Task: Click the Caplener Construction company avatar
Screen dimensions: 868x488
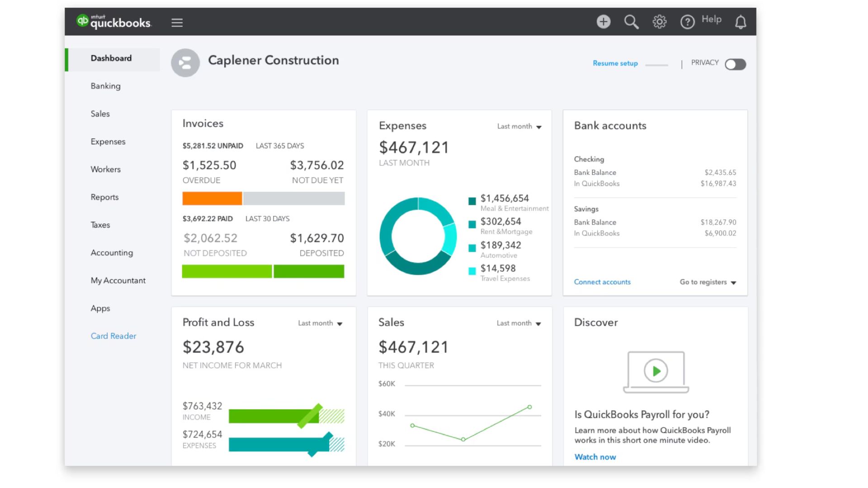Action: click(185, 63)
